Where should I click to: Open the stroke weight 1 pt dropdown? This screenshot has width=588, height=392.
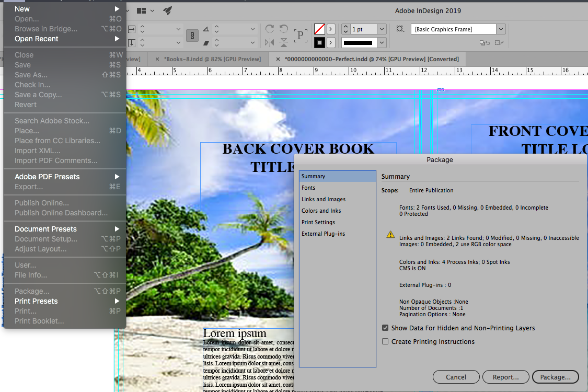[382, 29]
